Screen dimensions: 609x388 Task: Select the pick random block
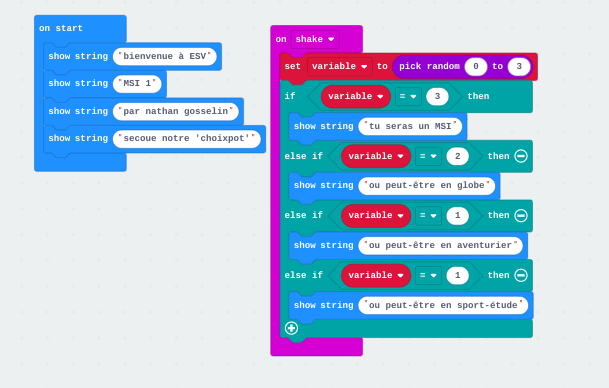(429, 66)
